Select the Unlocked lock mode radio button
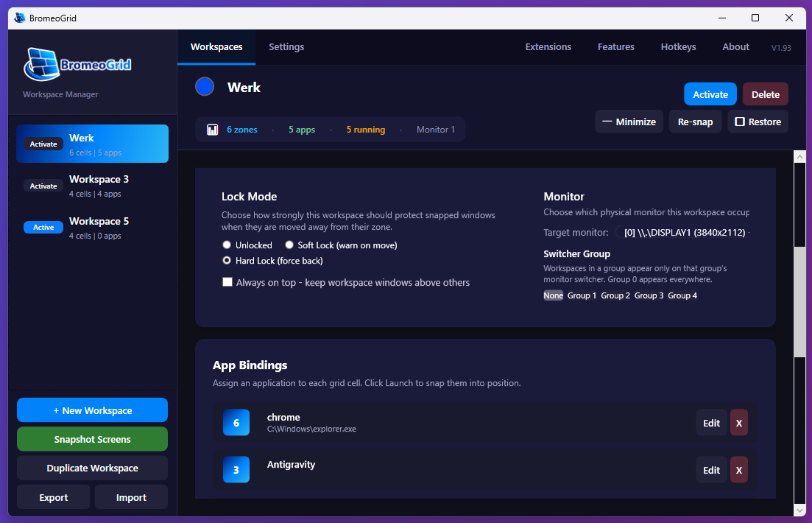812x523 pixels. pyautogui.click(x=227, y=245)
